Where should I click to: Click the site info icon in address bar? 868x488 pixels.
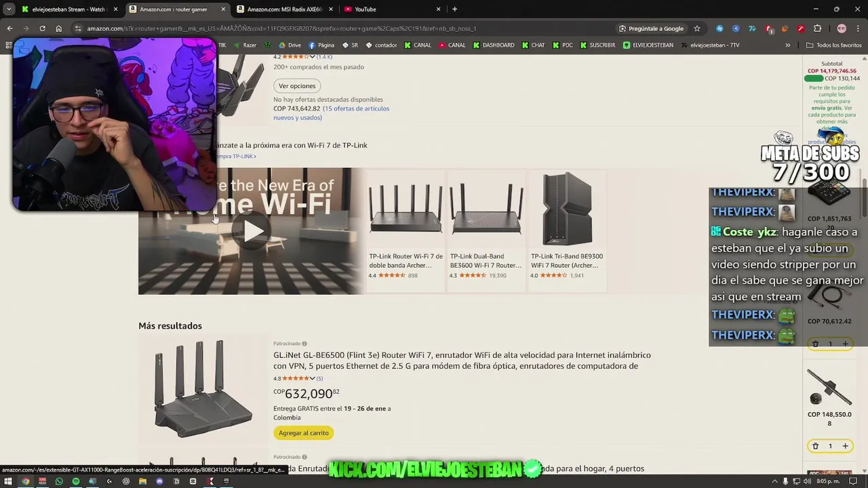pyautogui.click(x=78, y=28)
